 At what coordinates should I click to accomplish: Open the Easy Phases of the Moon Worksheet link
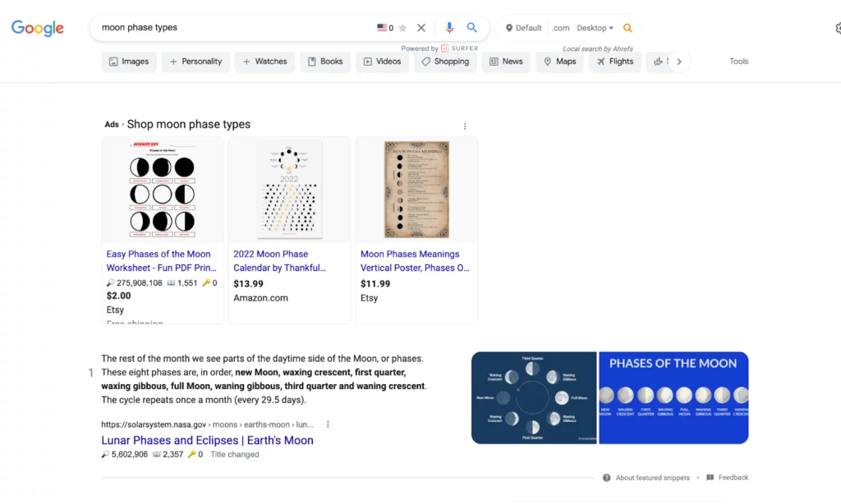click(x=162, y=260)
